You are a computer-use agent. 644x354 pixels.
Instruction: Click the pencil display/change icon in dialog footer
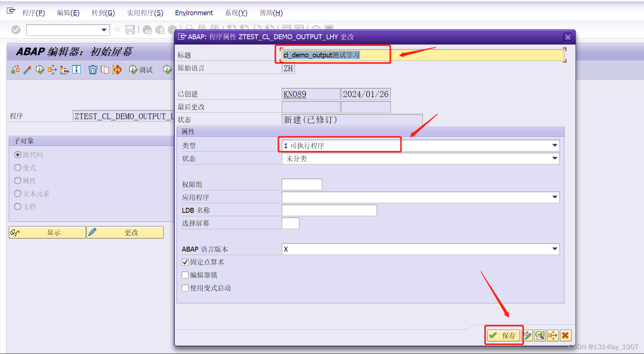(527, 335)
